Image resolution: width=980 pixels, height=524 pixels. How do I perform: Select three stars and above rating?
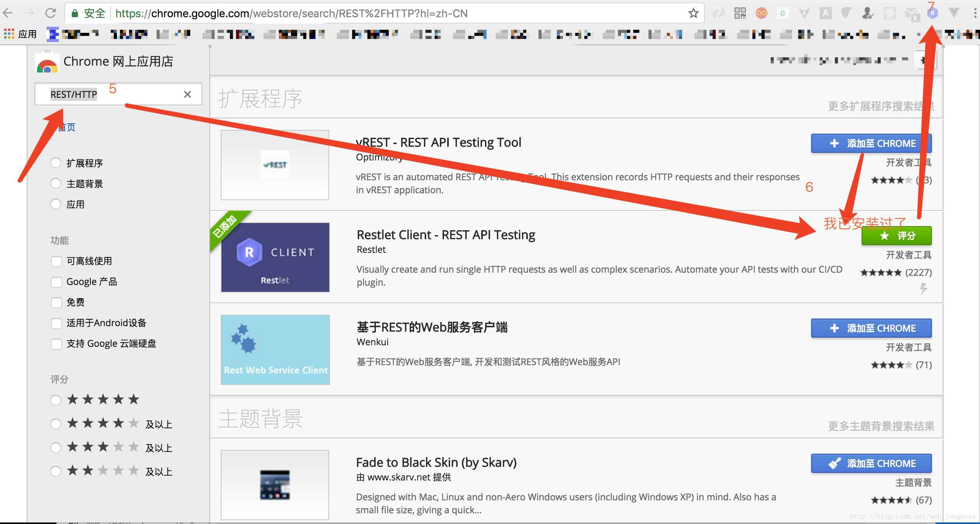[56, 447]
